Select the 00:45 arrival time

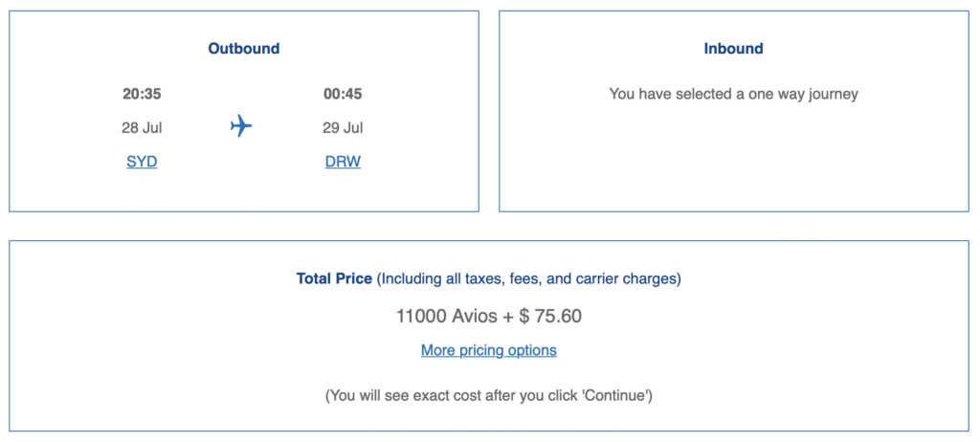click(x=343, y=94)
